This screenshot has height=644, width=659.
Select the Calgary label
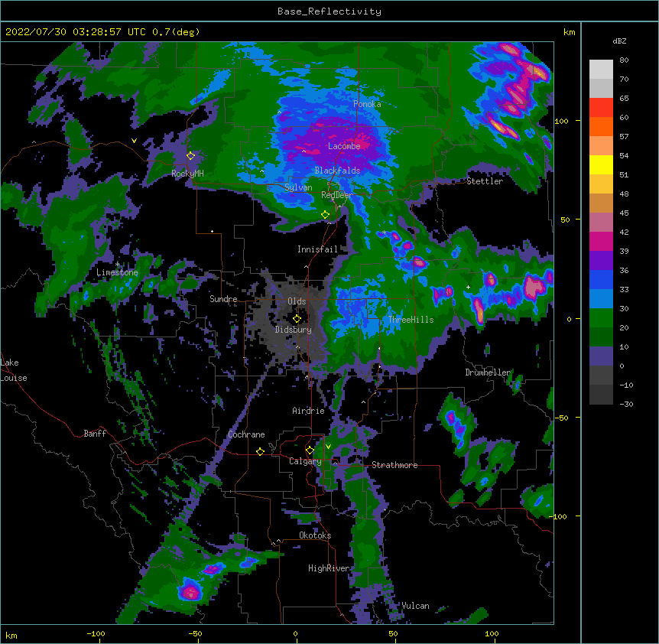tap(305, 461)
